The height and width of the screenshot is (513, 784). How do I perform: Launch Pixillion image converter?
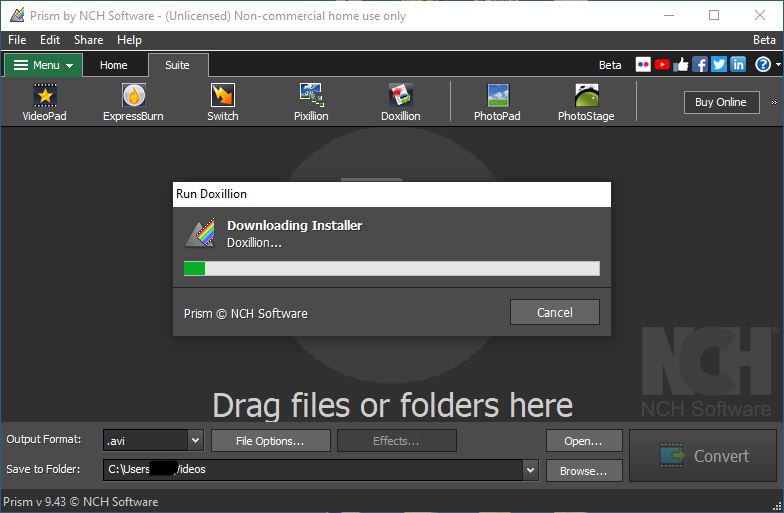(311, 102)
